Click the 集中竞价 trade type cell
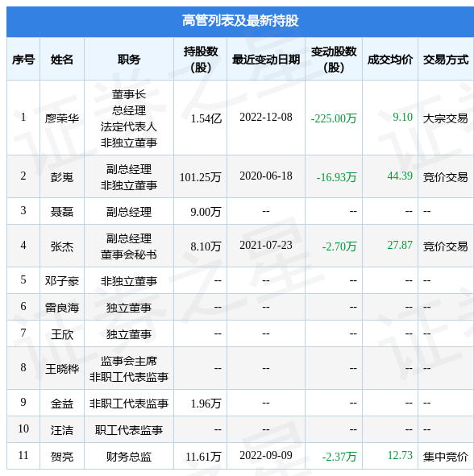Image resolution: width=474 pixels, height=476 pixels. coord(446,457)
